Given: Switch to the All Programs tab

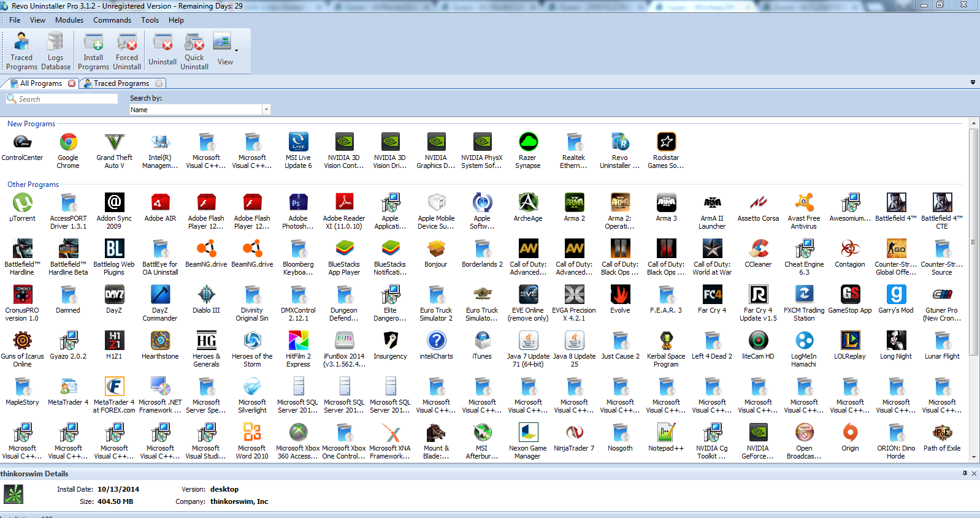Looking at the screenshot, I should tap(40, 83).
